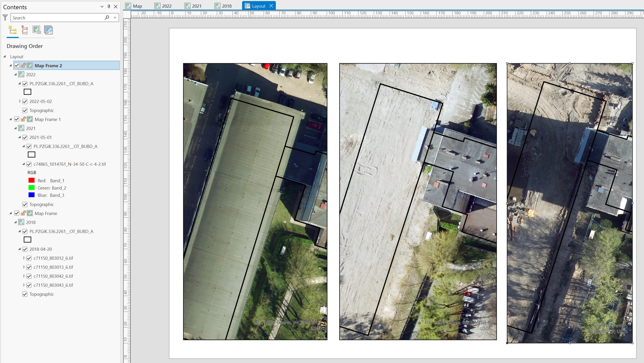Select the Map Frame 1 label
644x363 pixels.
click(48, 120)
